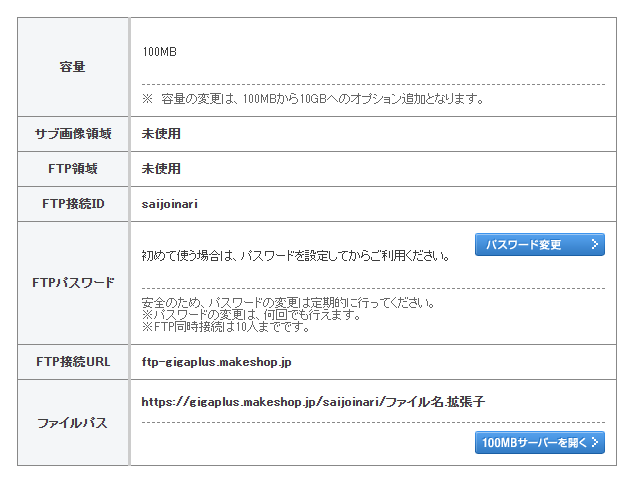Click the chevron arrow on パスワード変更 button
The width and height of the screenshot is (644, 481).
tap(594, 245)
